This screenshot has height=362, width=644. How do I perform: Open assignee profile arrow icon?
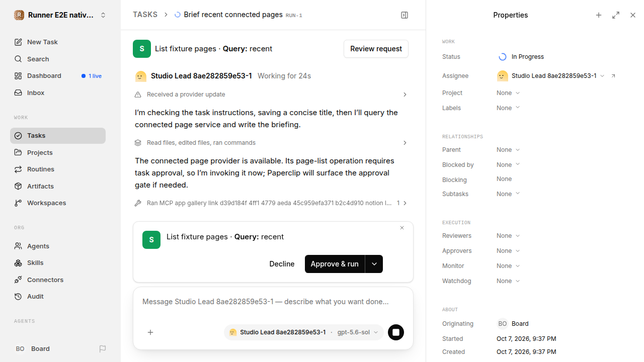tap(613, 76)
